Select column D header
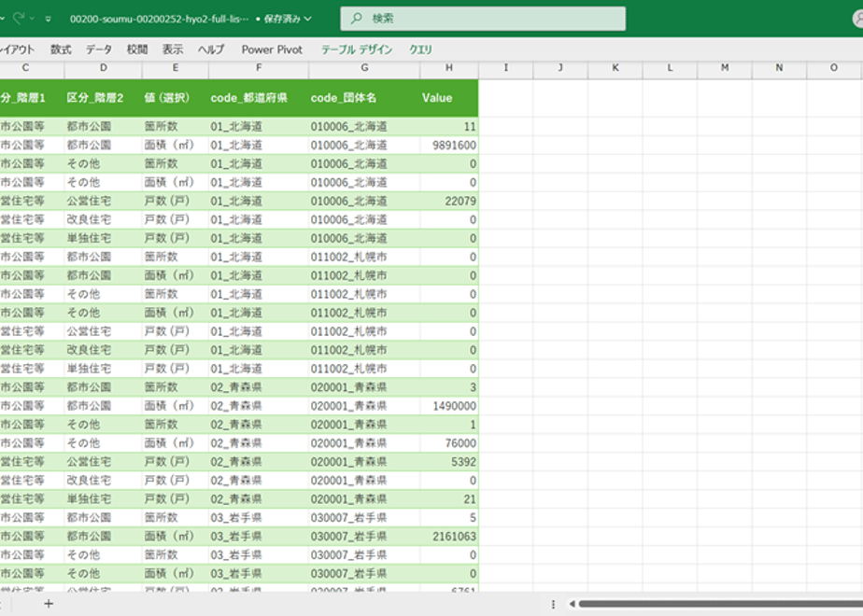863x616 pixels. pyautogui.click(x=104, y=67)
